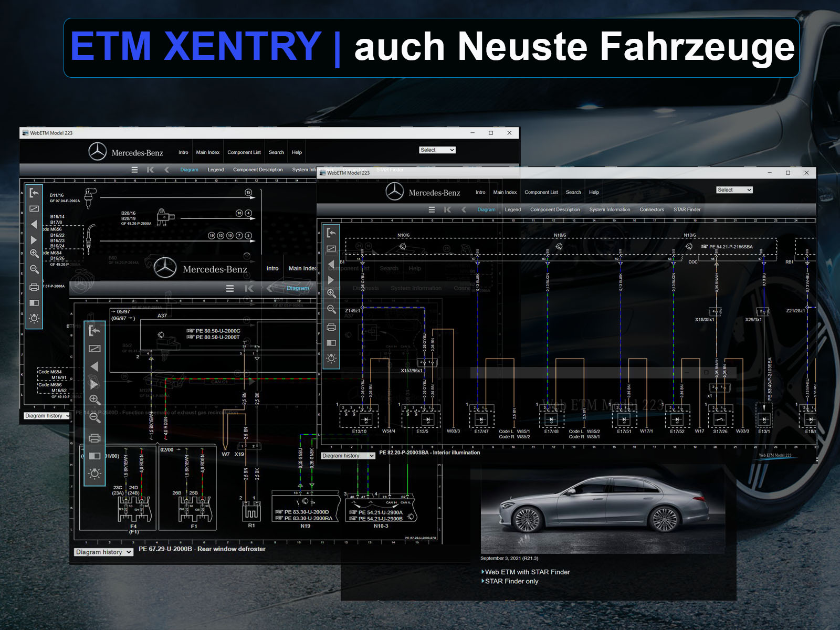Go to next diagram in left window
Image resolution: width=840 pixels, height=630 pixels.
[34, 240]
